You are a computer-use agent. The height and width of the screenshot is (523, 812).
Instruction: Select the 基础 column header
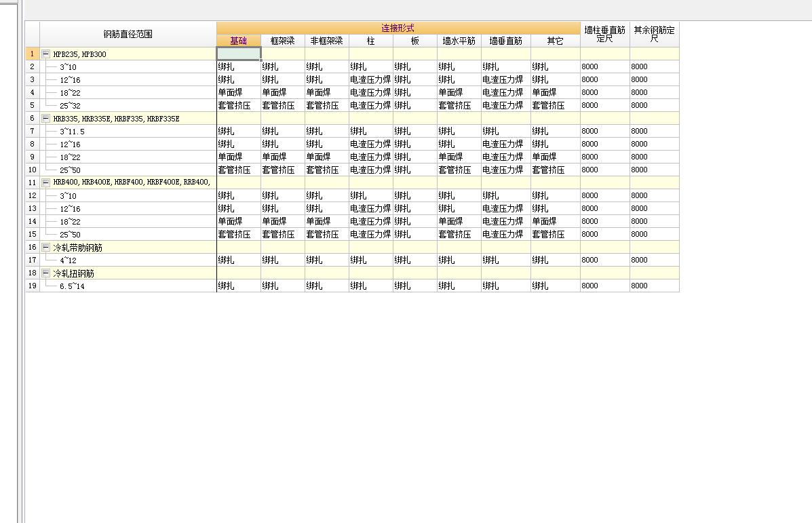point(239,41)
